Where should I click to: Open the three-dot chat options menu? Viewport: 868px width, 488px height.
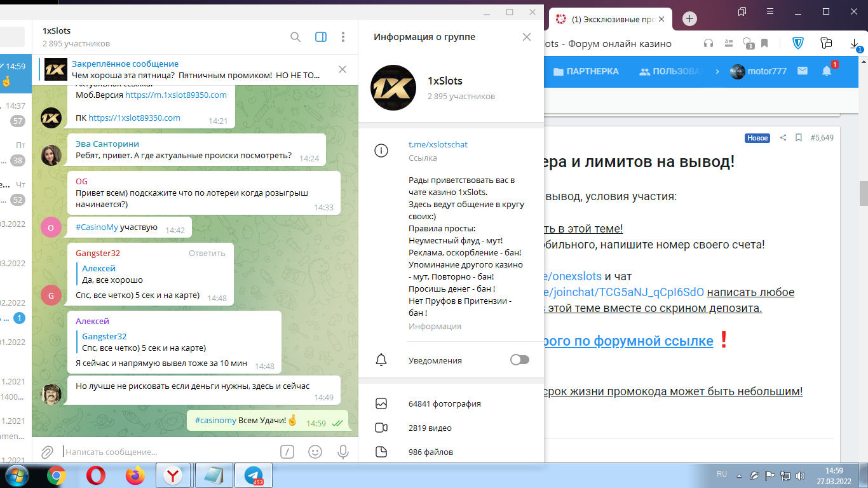point(343,37)
